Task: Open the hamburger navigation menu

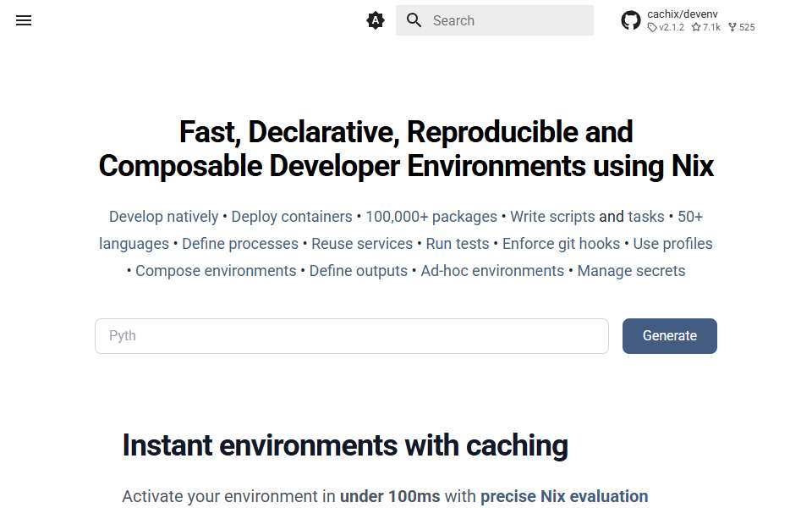Action: pyautogui.click(x=24, y=20)
